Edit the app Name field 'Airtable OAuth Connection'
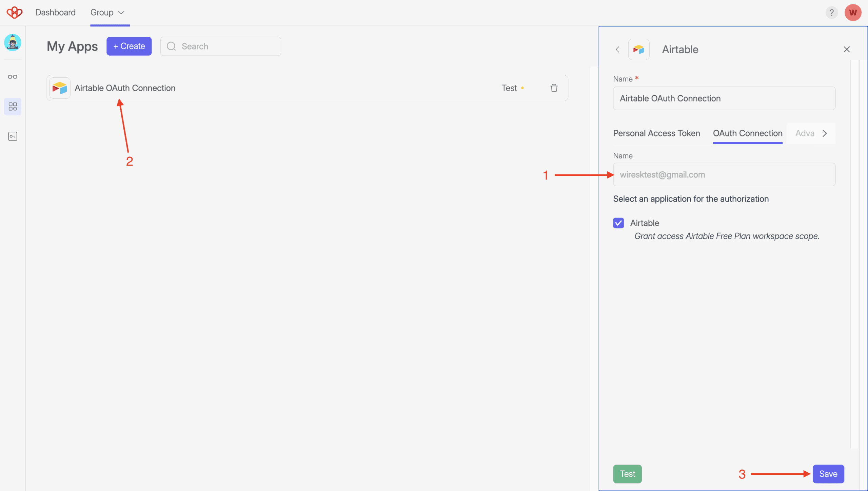The height and width of the screenshot is (491, 868). tap(724, 98)
